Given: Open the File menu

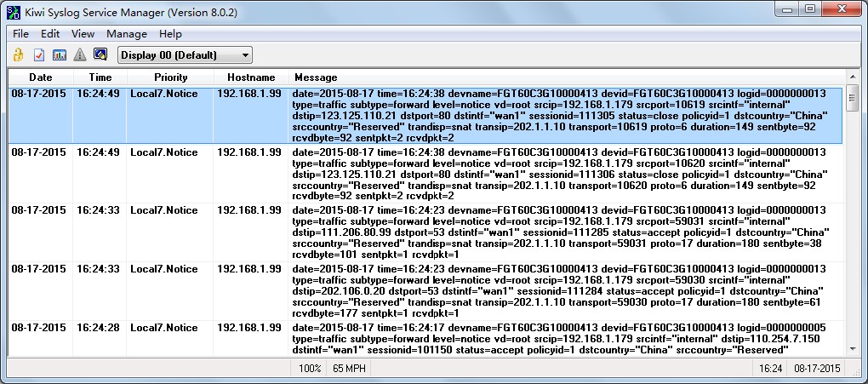Looking at the screenshot, I should click(20, 34).
